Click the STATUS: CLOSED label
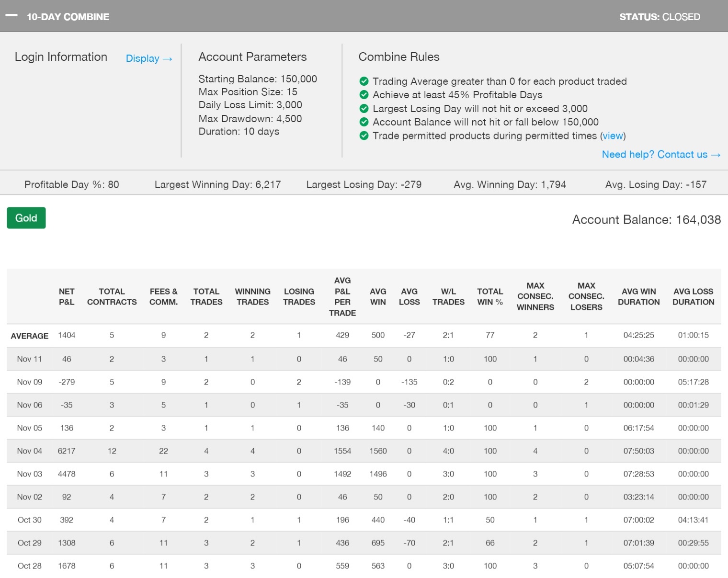Image resolution: width=728 pixels, height=578 pixels. pos(660,17)
